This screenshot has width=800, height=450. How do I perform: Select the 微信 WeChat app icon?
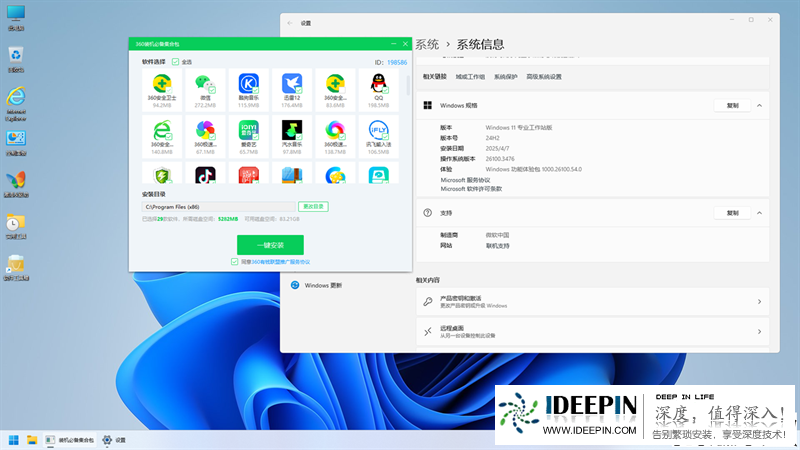click(205, 84)
